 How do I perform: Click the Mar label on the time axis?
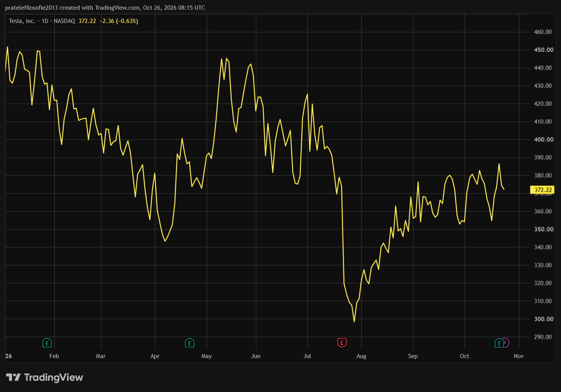[101, 356]
